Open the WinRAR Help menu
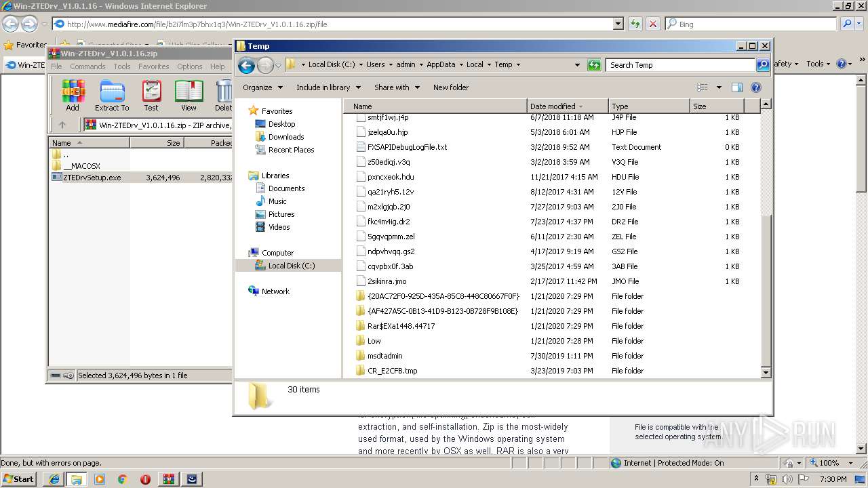The image size is (868, 488). (x=217, y=66)
